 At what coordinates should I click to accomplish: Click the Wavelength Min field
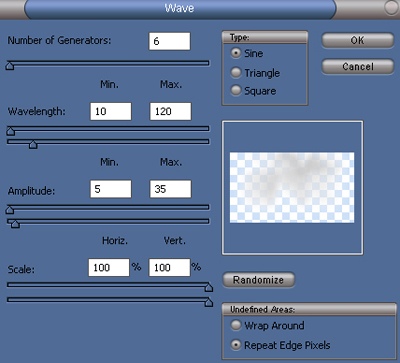click(x=111, y=111)
